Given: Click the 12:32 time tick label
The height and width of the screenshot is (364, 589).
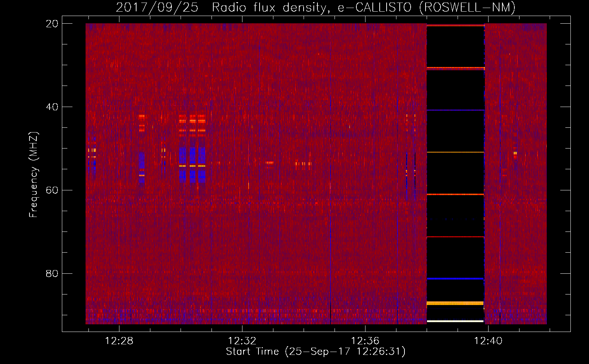Looking at the screenshot, I should tap(242, 341).
